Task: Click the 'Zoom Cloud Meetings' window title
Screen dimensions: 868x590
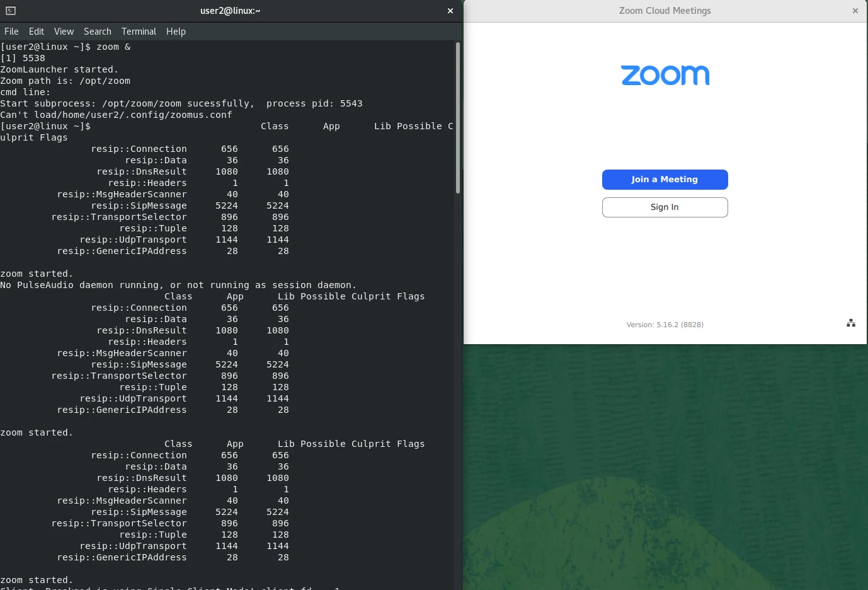Action: [665, 11]
